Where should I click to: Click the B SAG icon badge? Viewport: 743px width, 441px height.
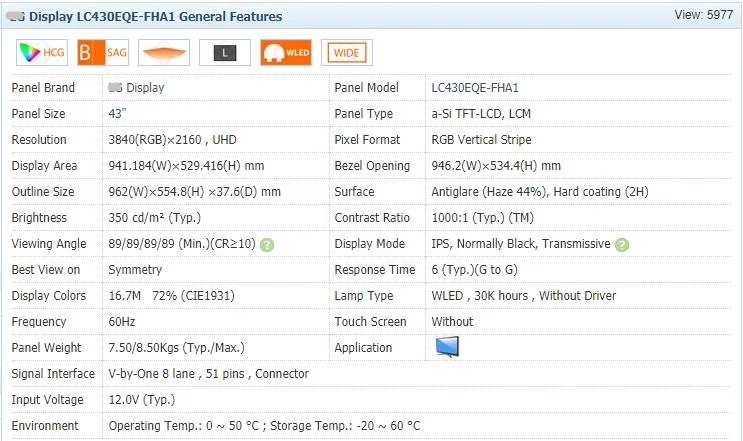tap(103, 52)
